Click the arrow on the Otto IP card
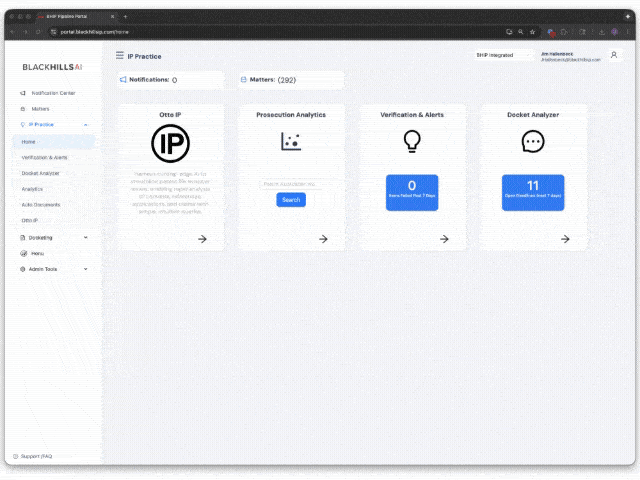Screen dimensions: 640x480 202,239
